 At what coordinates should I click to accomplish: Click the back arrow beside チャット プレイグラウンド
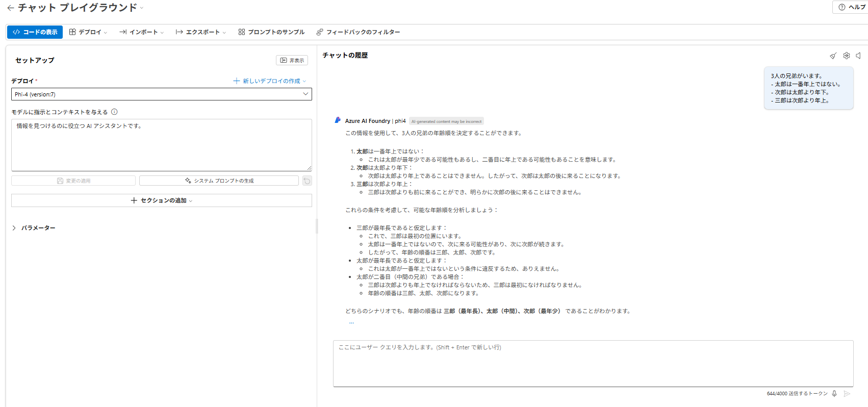[10, 8]
